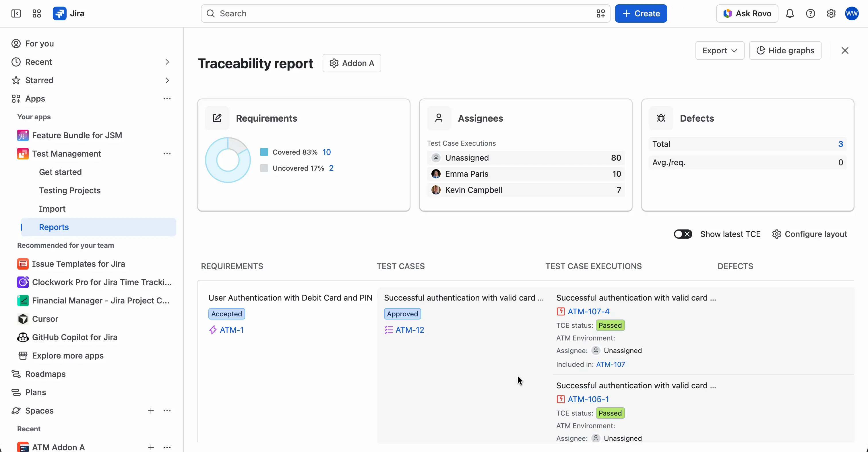Open the app switcher grid icon
Image resolution: width=868 pixels, height=452 pixels.
tap(37, 13)
